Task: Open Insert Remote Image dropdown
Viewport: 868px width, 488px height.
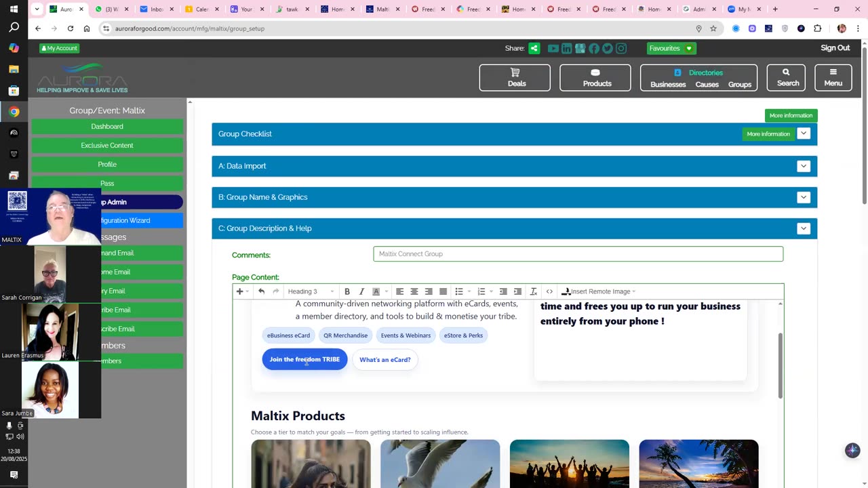Action: (x=599, y=291)
